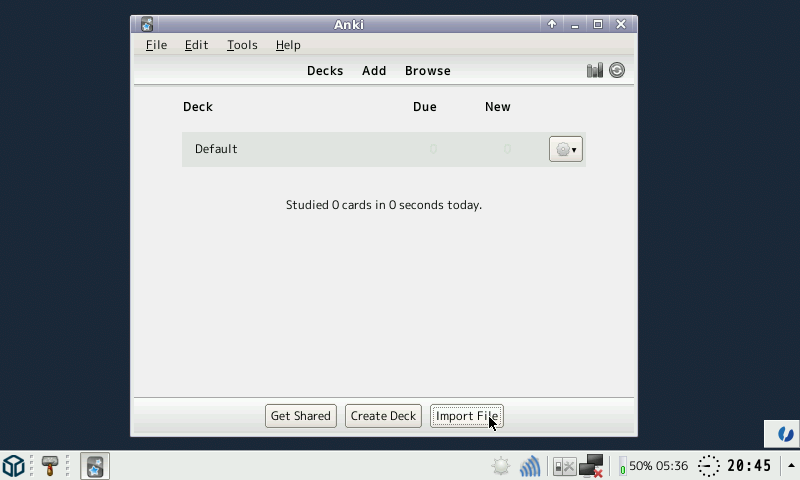Click the disconnected device tray icon
Screen dimensions: 800x480
click(x=564, y=466)
